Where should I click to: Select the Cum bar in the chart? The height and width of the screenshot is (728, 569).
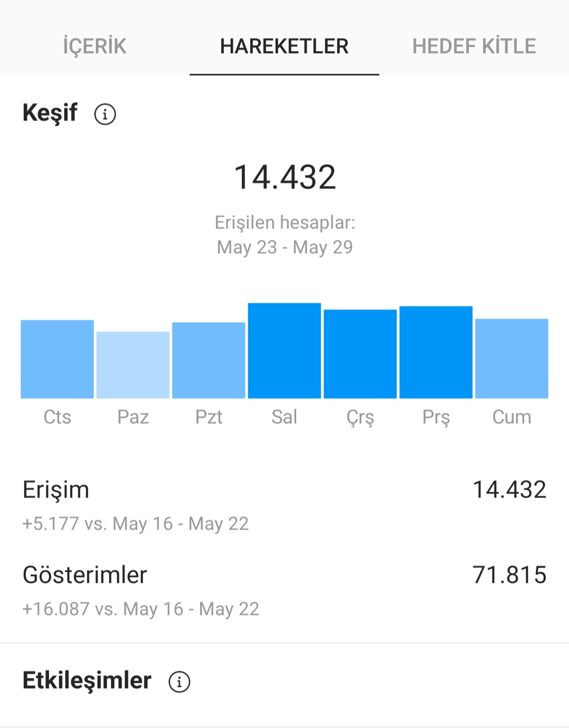click(x=512, y=358)
